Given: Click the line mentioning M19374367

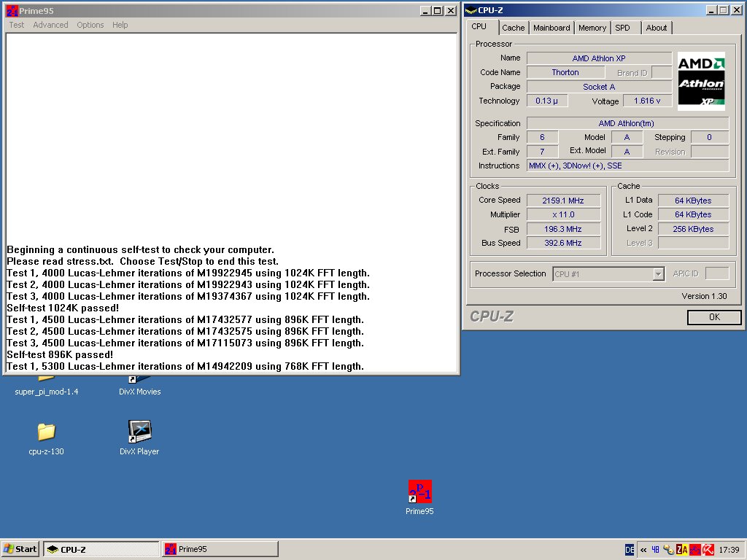Looking at the screenshot, I should 188,296.
